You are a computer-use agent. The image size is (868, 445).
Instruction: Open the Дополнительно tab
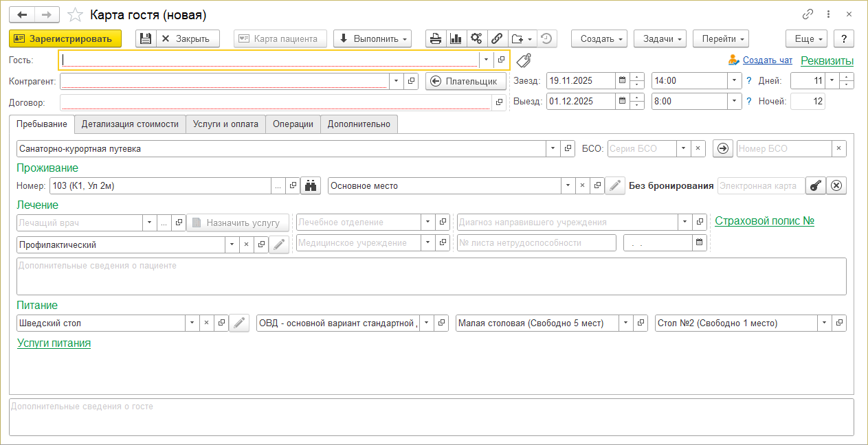point(358,124)
